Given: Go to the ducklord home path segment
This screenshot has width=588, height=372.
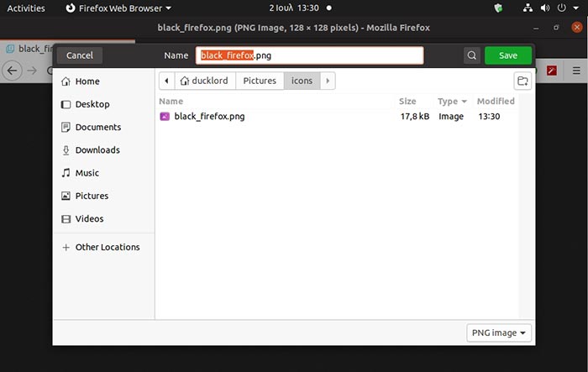Looking at the screenshot, I should tap(204, 81).
